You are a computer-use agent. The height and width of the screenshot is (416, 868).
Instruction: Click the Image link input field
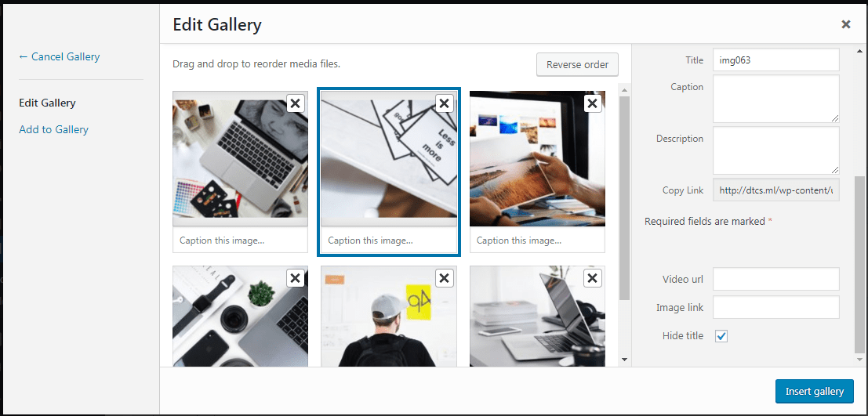[776, 307]
